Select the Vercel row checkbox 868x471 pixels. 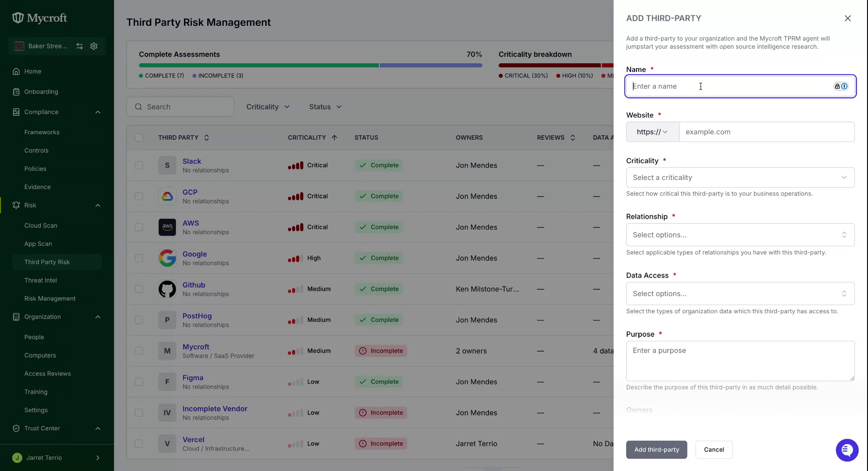139,444
